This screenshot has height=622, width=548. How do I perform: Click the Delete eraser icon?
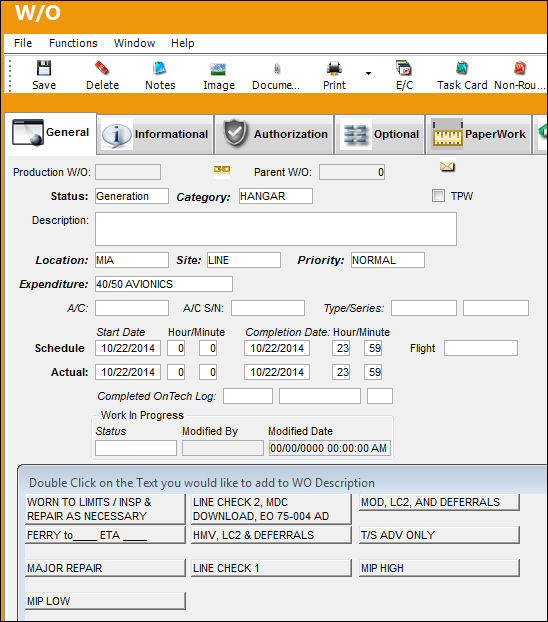[x=102, y=68]
